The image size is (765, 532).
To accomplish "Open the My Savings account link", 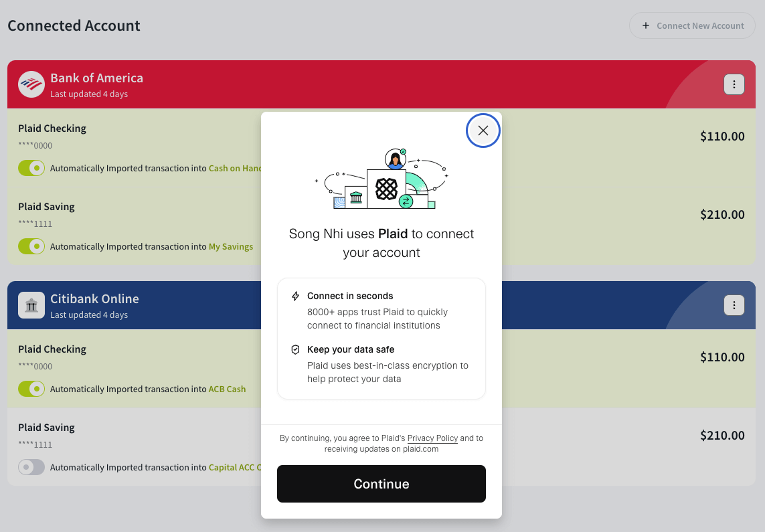I will tap(231, 247).
